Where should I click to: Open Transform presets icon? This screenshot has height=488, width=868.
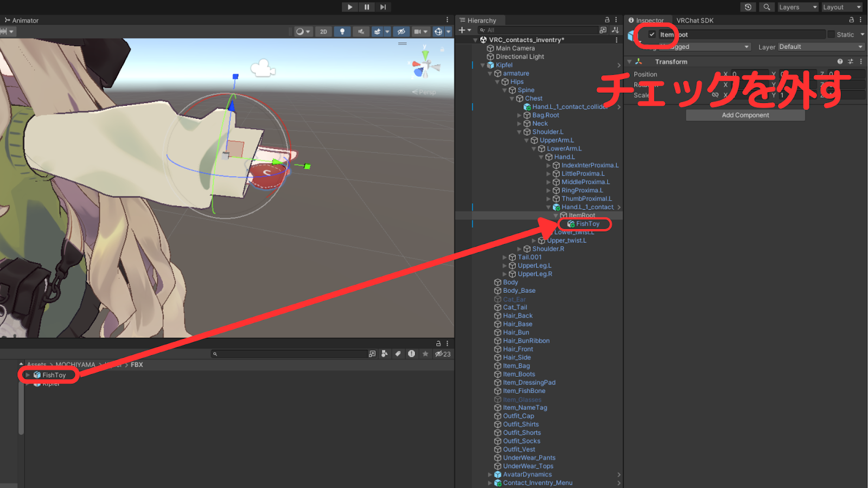pyautogui.click(x=850, y=62)
